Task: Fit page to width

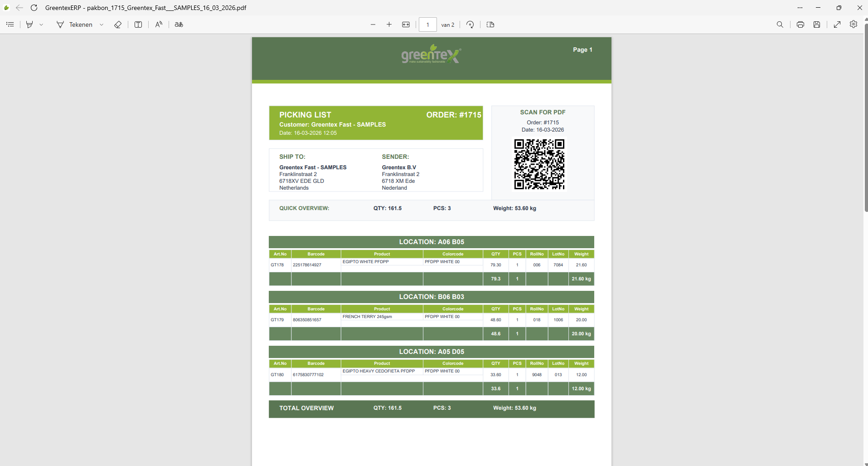Action: 406,25
